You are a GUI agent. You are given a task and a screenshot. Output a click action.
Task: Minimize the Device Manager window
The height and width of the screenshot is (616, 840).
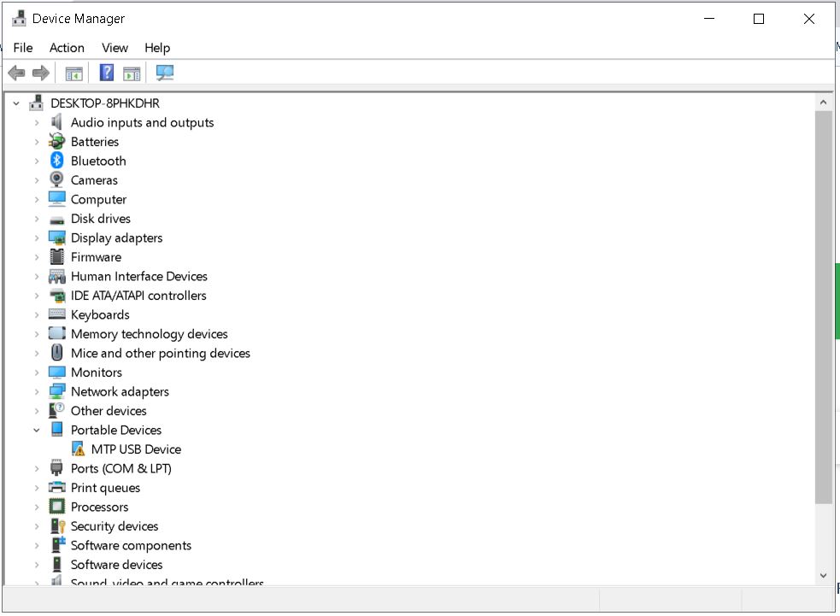709,19
